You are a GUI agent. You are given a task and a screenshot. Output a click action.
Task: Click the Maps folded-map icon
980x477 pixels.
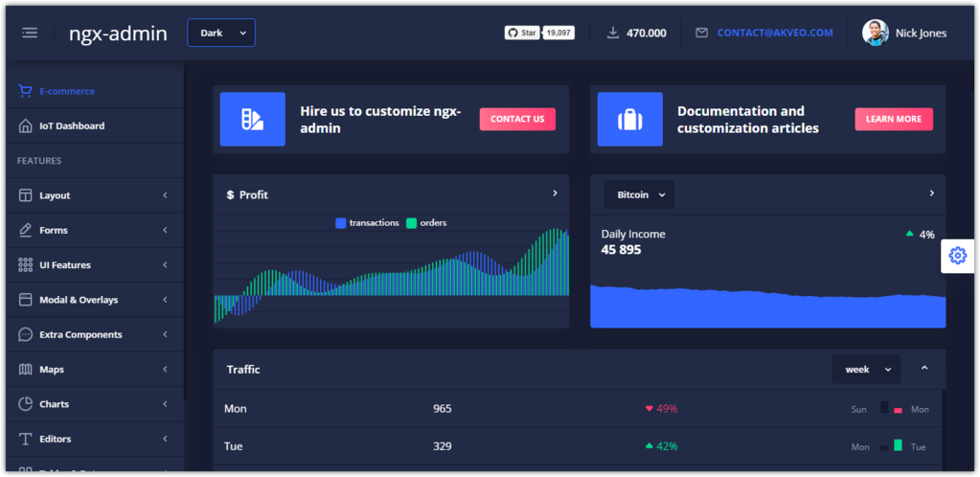click(x=25, y=370)
